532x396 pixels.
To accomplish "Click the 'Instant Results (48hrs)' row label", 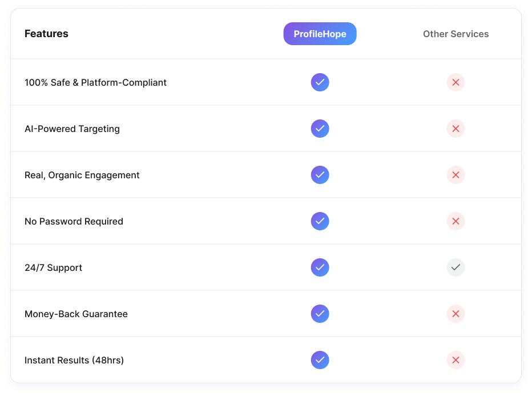I will pos(74,360).
